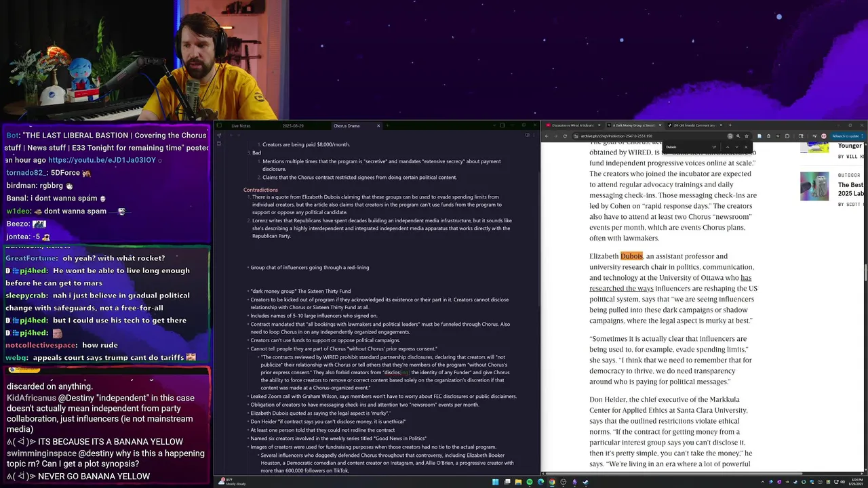Screen dimensions: 868x488
Task: Click the "Creators are being paid $8,000/month" line
Action: (x=306, y=144)
